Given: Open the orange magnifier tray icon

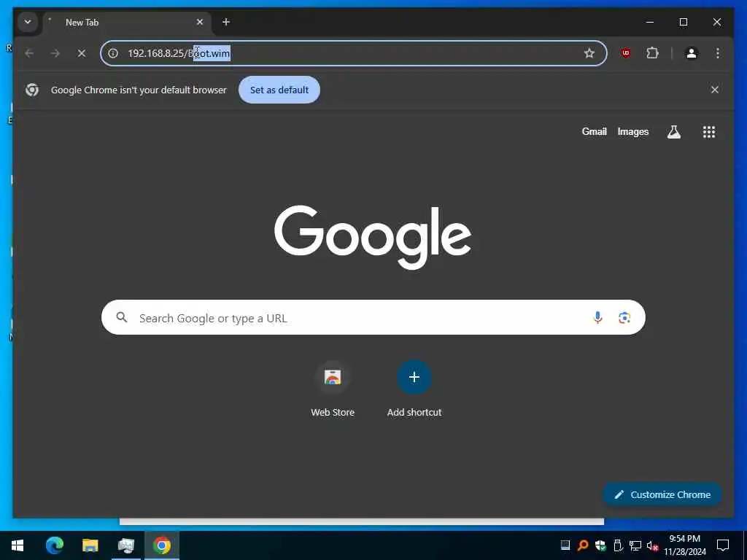Looking at the screenshot, I should (x=583, y=545).
